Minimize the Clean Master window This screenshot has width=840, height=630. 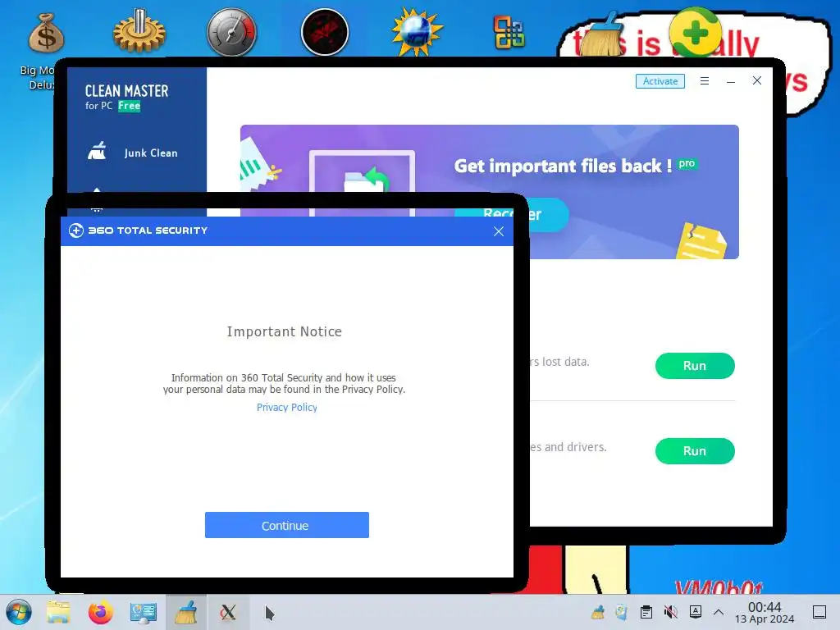pos(731,81)
